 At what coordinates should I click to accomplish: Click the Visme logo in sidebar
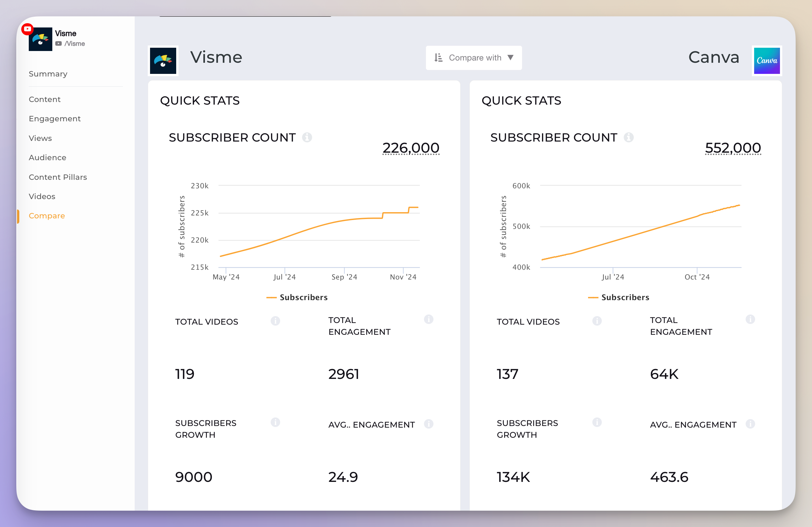[x=40, y=39]
